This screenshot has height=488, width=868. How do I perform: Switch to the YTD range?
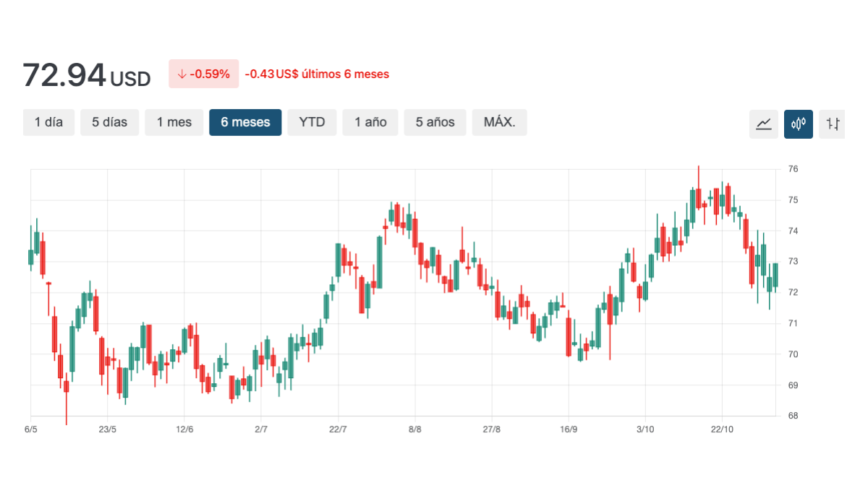pyautogui.click(x=312, y=122)
